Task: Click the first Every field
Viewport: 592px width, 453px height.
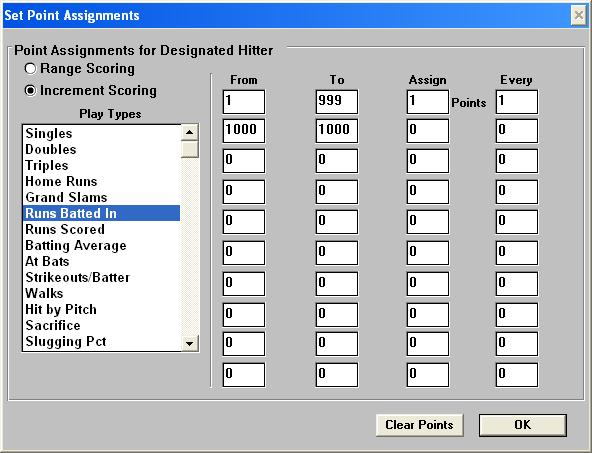Action: tap(516, 102)
